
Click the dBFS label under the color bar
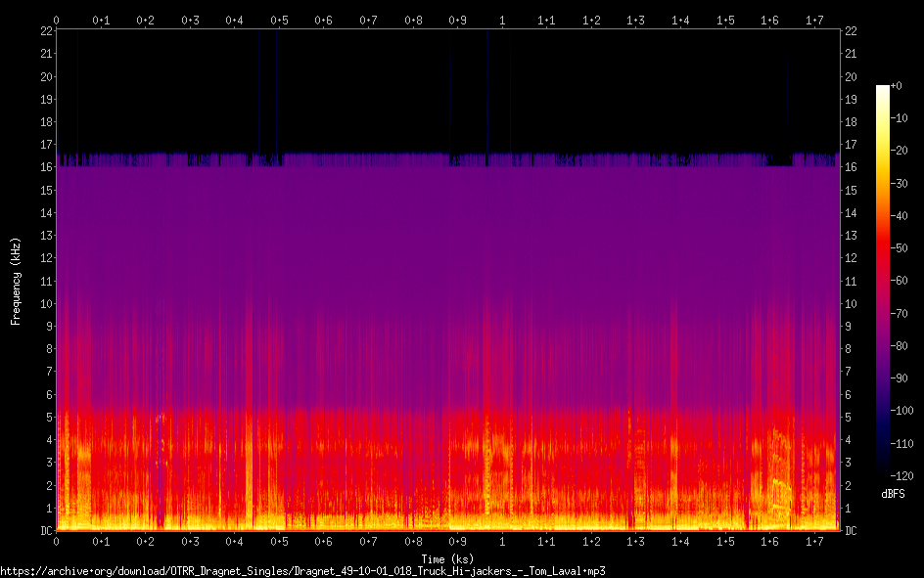point(892,494)
